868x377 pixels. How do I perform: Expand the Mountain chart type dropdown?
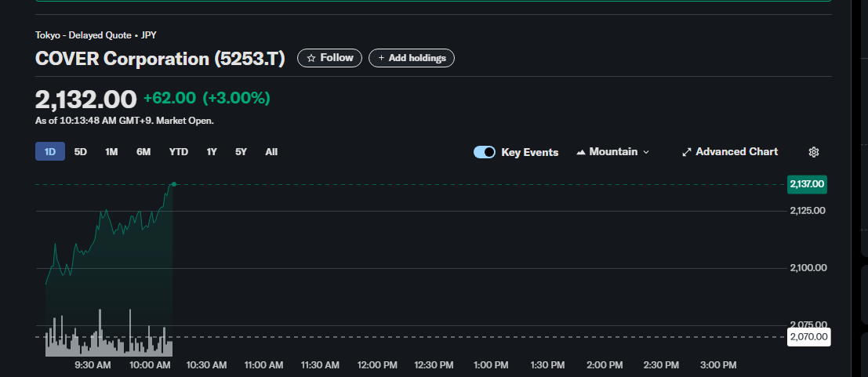[x=613, y=152]
